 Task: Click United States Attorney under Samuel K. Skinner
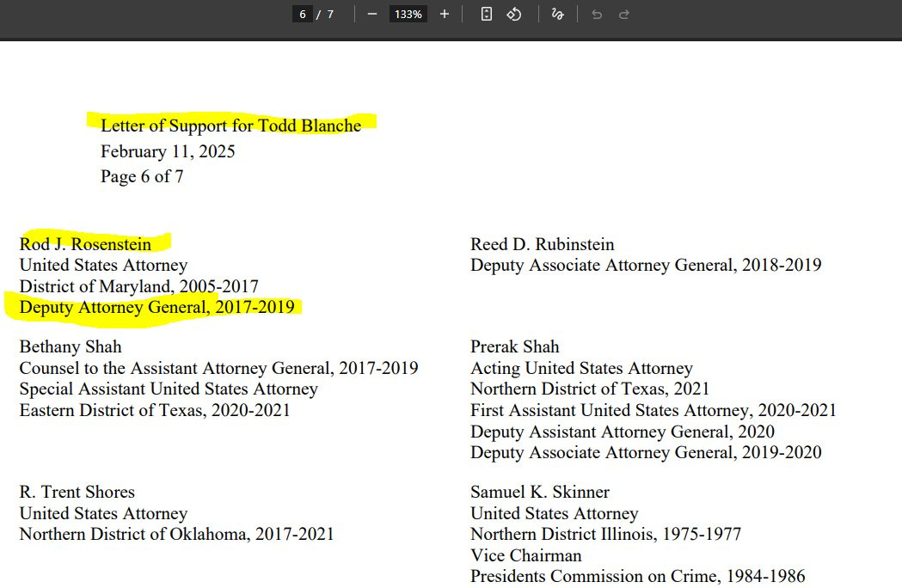click(555, 513)
